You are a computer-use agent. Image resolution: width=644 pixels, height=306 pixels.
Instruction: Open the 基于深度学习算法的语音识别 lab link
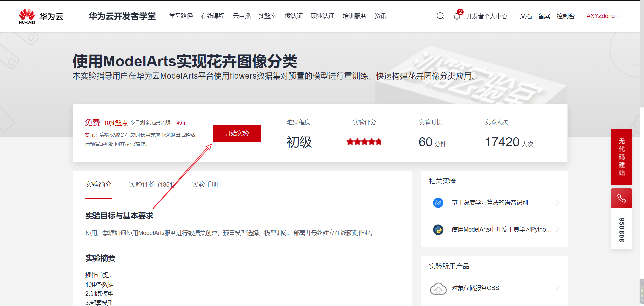coord(490,203)
